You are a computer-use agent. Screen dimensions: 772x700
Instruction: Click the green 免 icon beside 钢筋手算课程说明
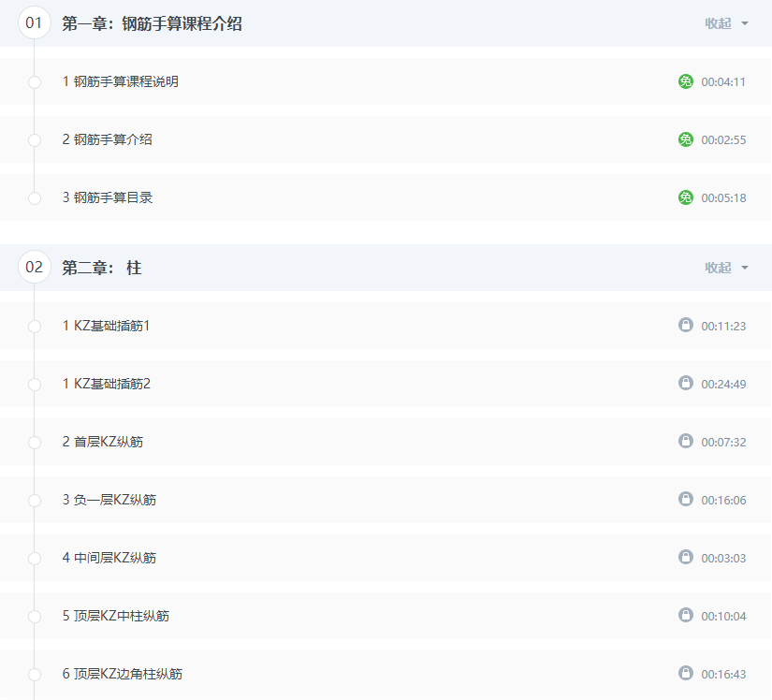point(686,81)
